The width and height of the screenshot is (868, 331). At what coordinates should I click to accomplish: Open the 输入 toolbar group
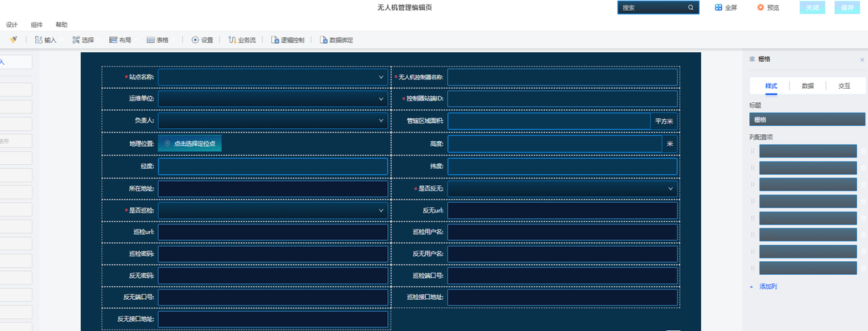point(46,40)
